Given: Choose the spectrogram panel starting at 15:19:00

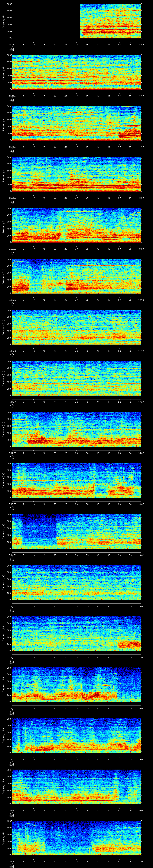Looking at the screenshot, I should [x=77, y=787].
